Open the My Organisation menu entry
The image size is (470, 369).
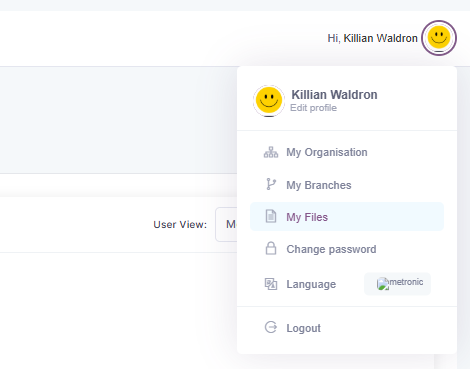[x=347, y=152]
